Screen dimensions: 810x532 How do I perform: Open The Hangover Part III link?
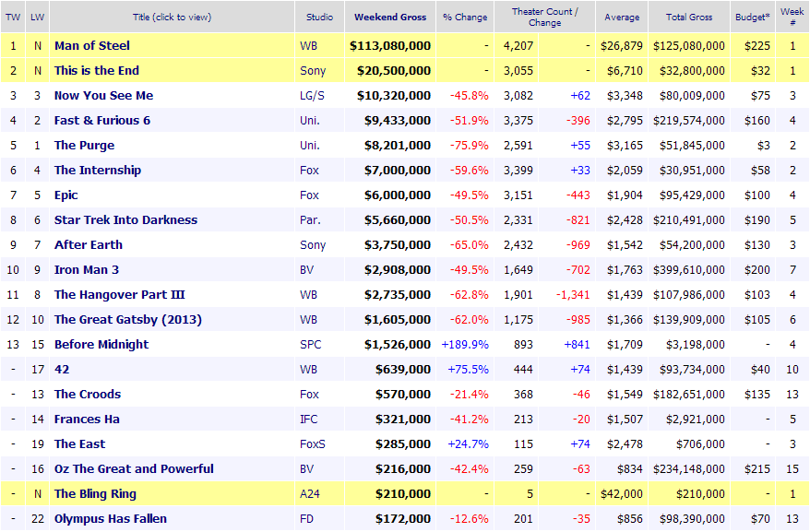pos(119,294)
